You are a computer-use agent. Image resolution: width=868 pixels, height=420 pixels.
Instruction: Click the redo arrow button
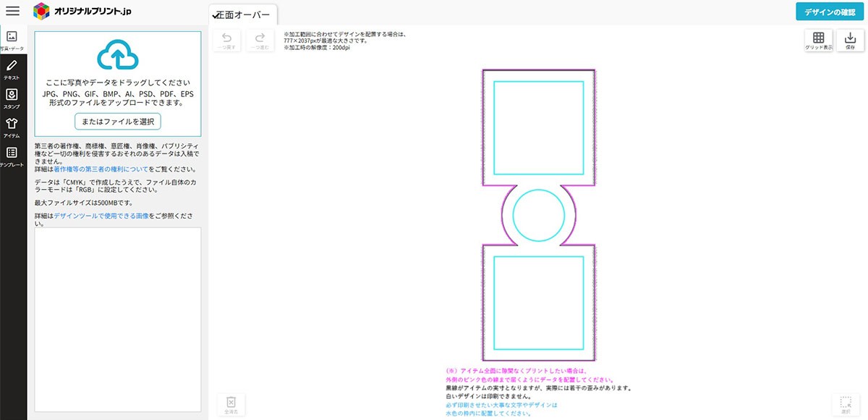point(260,41)
